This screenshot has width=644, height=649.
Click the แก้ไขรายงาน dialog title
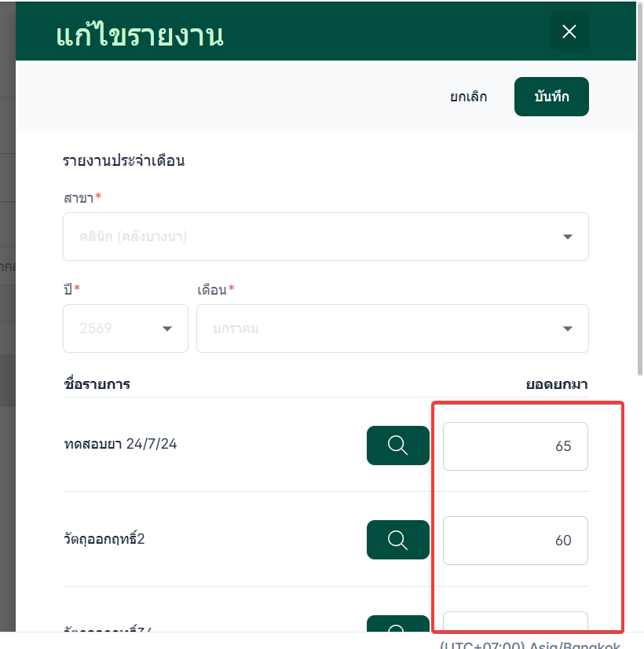pos(140,34)
